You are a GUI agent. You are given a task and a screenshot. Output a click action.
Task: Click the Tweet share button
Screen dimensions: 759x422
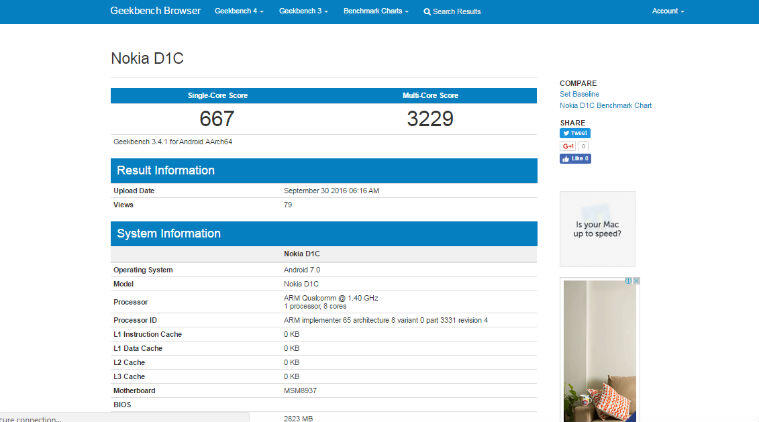pyautogui.click(x=574, y=133)
